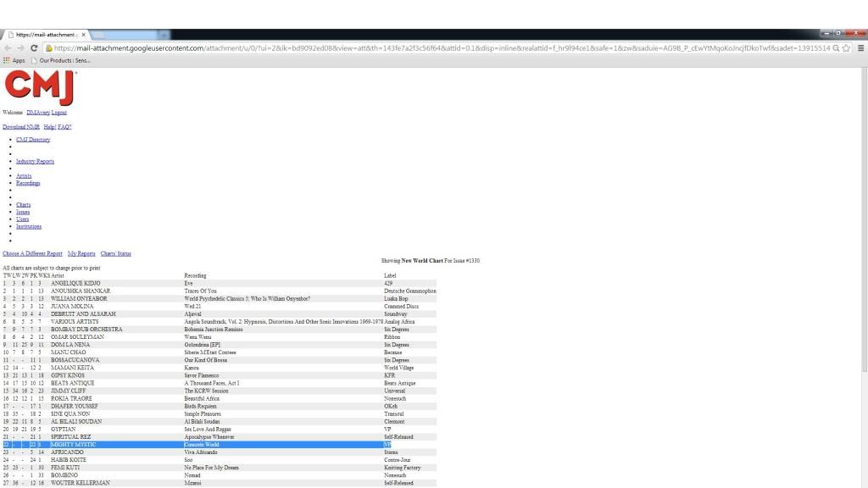Click the CMJ logo
Image resolution: width=868 pixels, height=488 pixels.
click(39, 88)
